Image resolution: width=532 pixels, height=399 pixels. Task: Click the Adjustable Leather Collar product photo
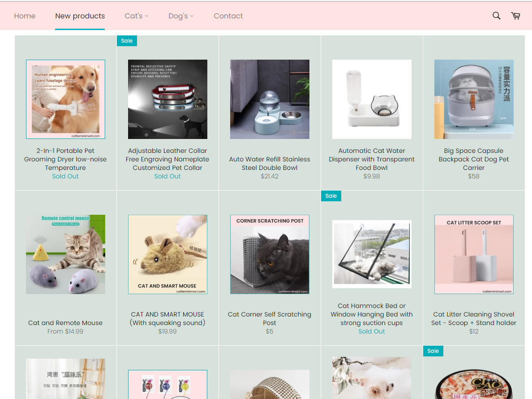(167, 99)
